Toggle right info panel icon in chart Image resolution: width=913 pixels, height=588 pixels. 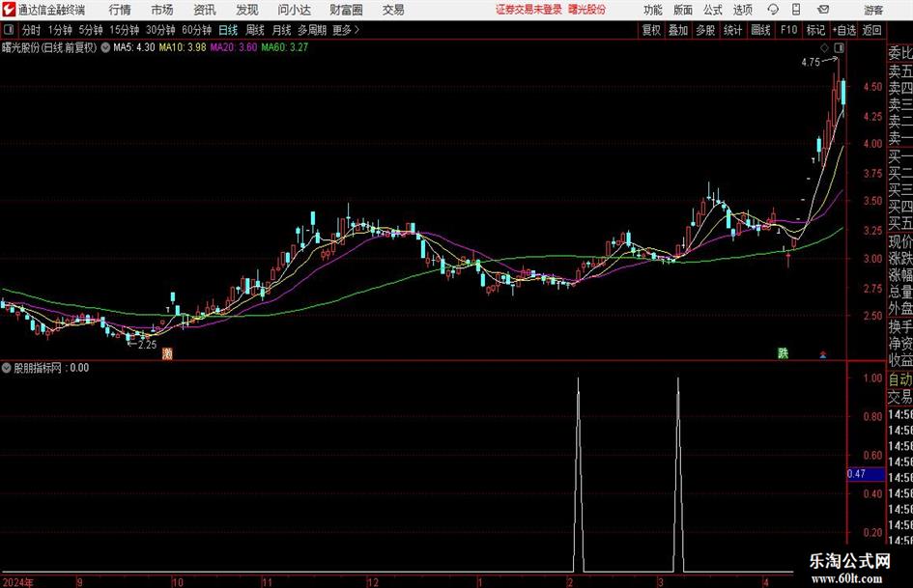(x=839, y=47)
